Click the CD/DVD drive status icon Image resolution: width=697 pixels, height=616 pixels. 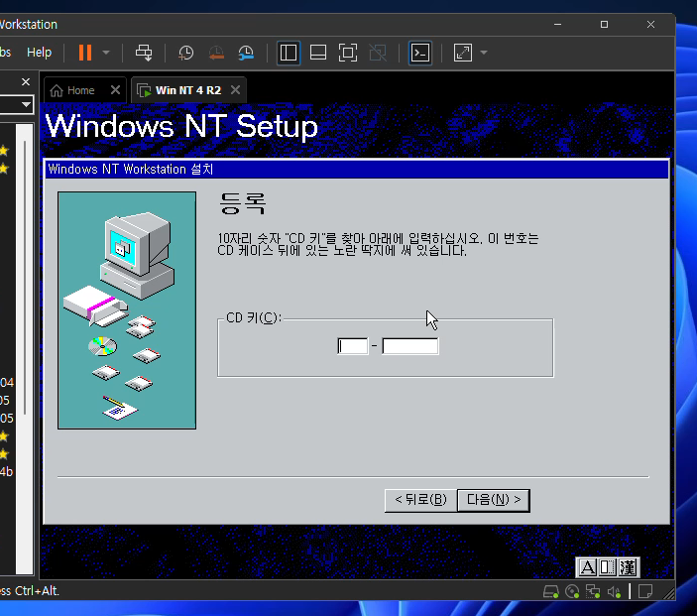572,591
